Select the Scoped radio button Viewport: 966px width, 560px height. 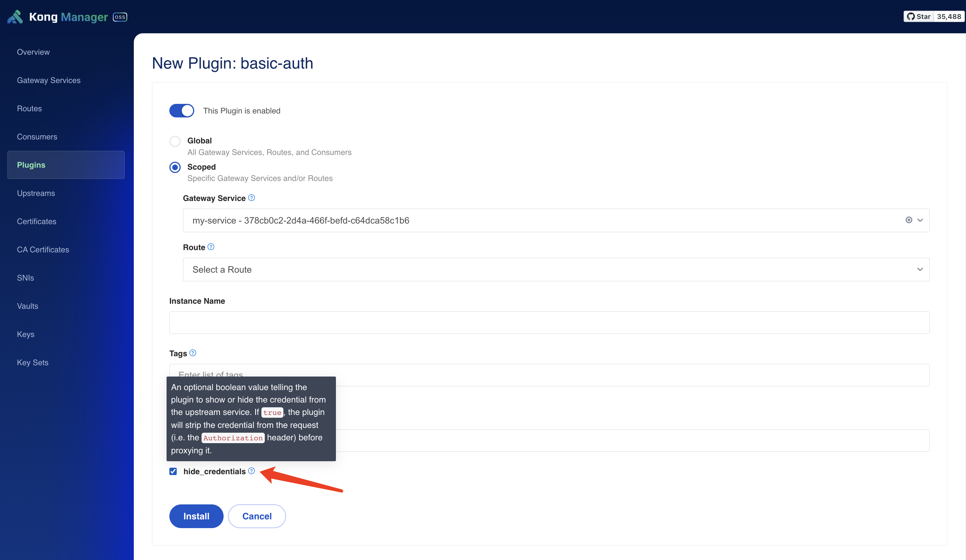click(175, 167)
